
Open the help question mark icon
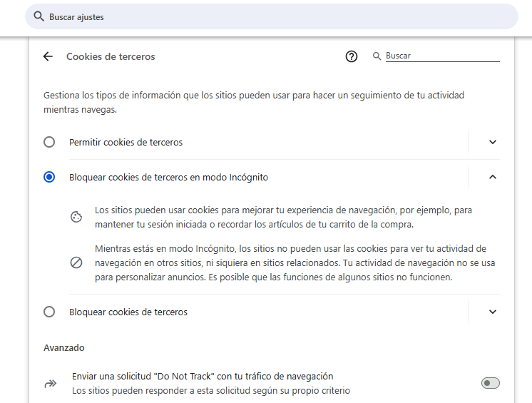coord(352,56)
